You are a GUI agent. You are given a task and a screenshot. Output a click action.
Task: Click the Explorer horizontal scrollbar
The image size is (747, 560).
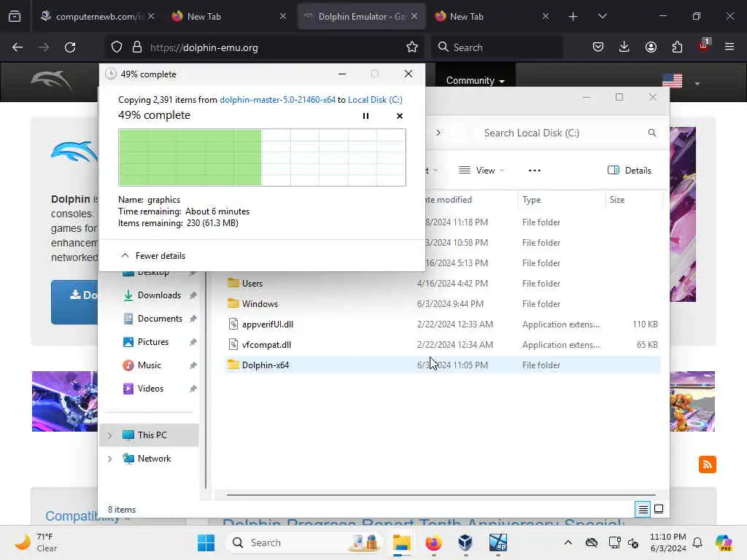click(441, 495)
